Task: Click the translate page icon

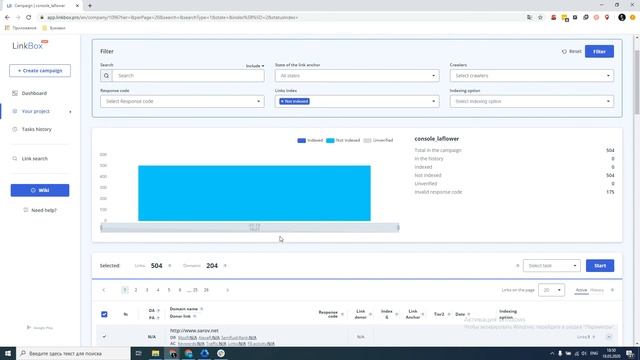Action: point(529,18)
